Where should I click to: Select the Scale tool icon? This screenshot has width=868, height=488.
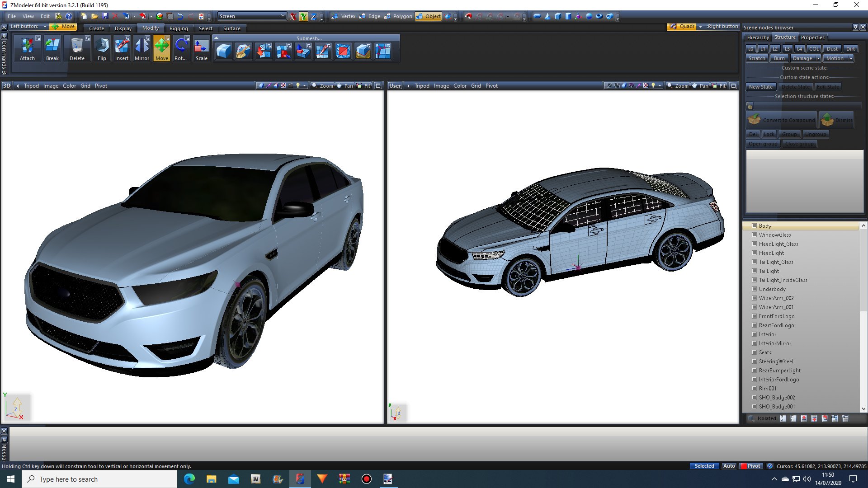pyautogui.click(x=201, y=49)
